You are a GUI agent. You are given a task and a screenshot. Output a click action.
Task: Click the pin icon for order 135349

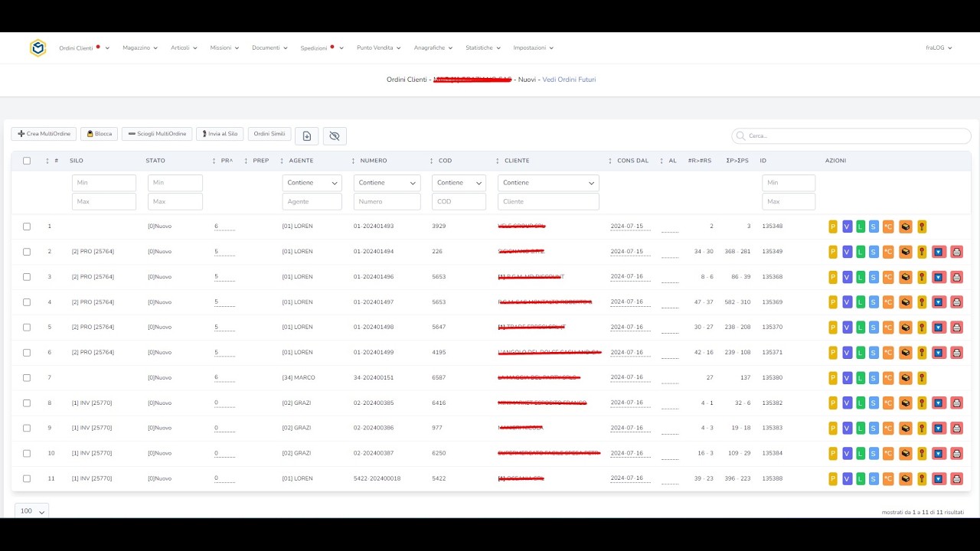922,252
